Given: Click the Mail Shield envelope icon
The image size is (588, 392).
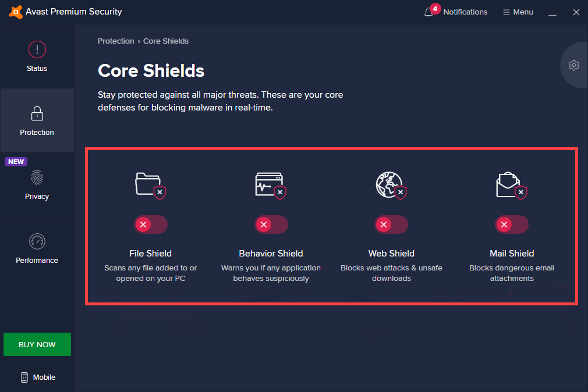Looking at the screenshot, I should (x=509, y=184).
